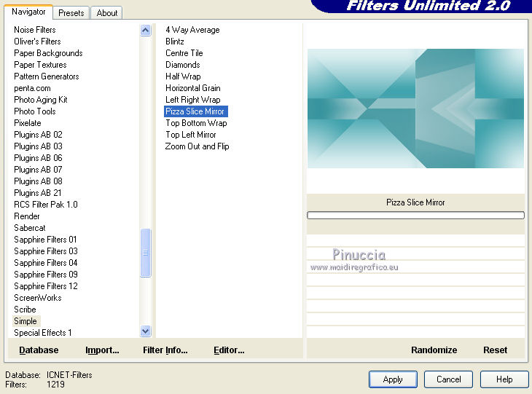
Task: Choose the Blintz filter
Action: click(175, 42)
